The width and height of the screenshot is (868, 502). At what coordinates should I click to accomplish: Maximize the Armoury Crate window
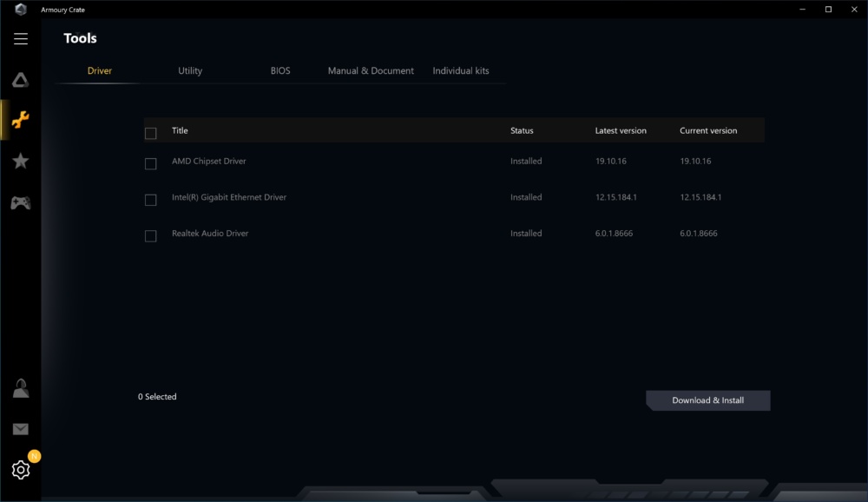click(828, 10)
